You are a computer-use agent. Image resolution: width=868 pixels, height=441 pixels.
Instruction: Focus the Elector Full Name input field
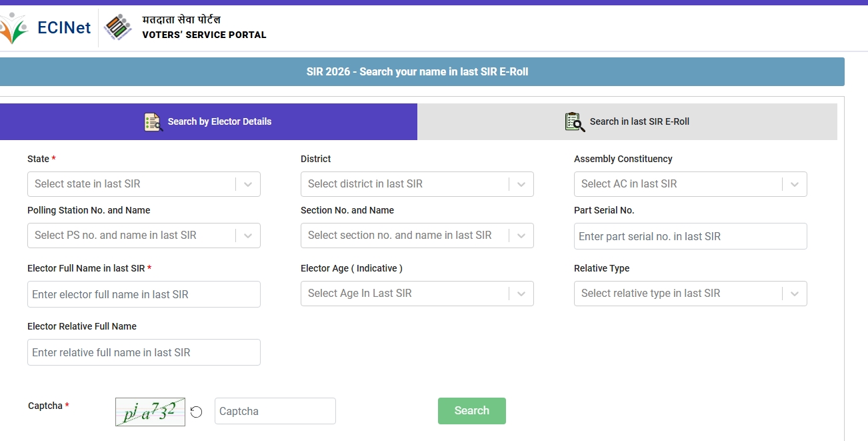[x=143, y=294]
